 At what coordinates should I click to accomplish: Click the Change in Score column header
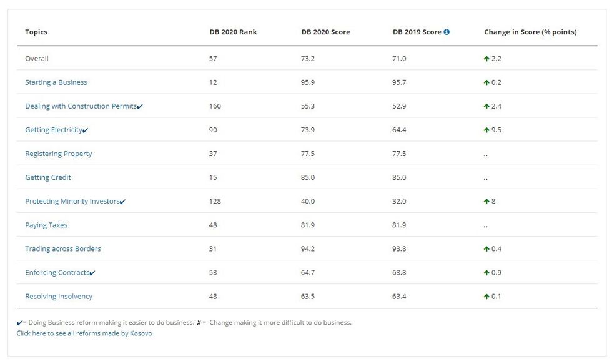[530, 32]
